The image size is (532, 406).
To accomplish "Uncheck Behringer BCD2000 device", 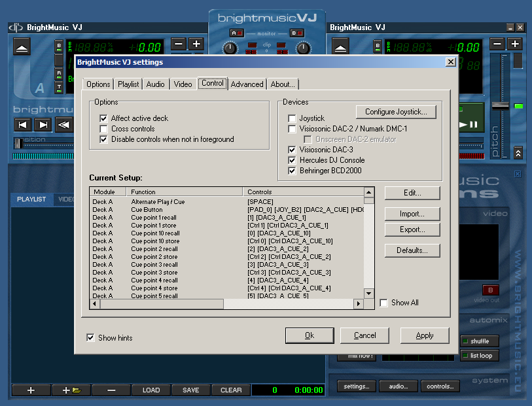I will 292,171.
